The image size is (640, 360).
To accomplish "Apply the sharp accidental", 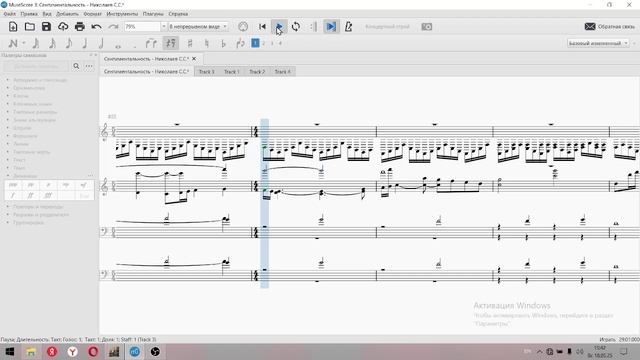I will click(x=190, y=43).
